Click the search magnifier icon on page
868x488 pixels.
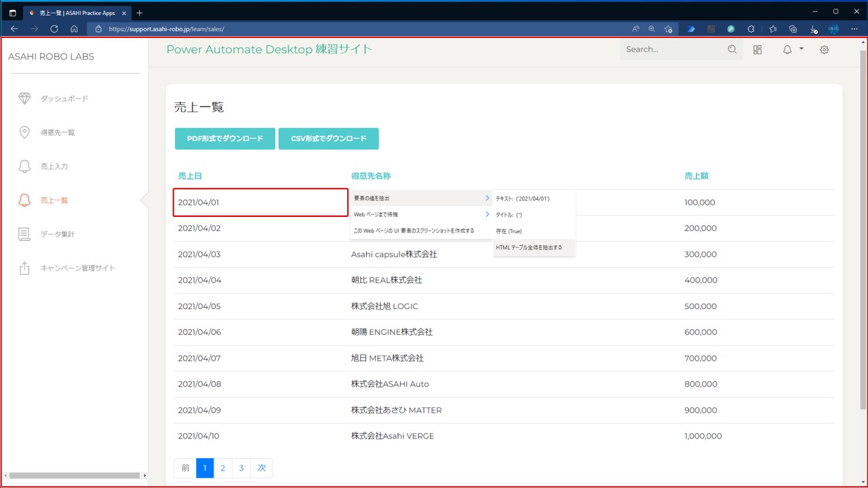point(732,49)
